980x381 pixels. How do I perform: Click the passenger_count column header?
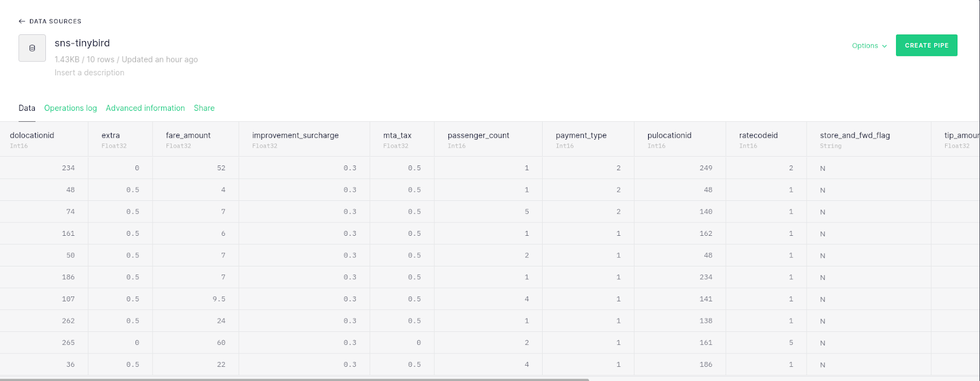click(478, 135)
